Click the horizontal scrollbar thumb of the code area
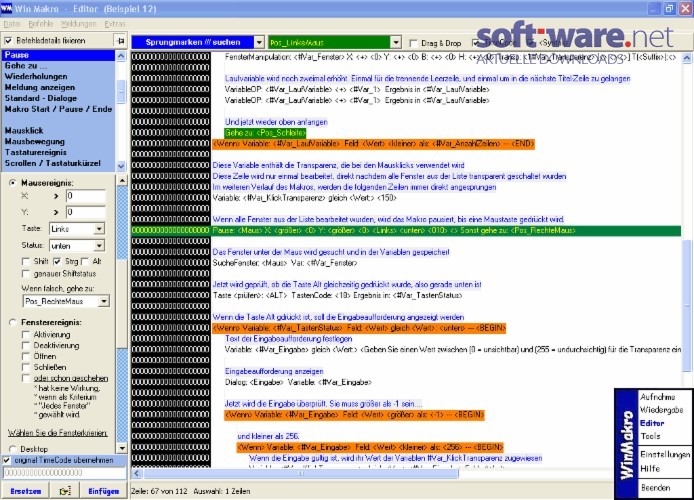 tap(301, 473)
